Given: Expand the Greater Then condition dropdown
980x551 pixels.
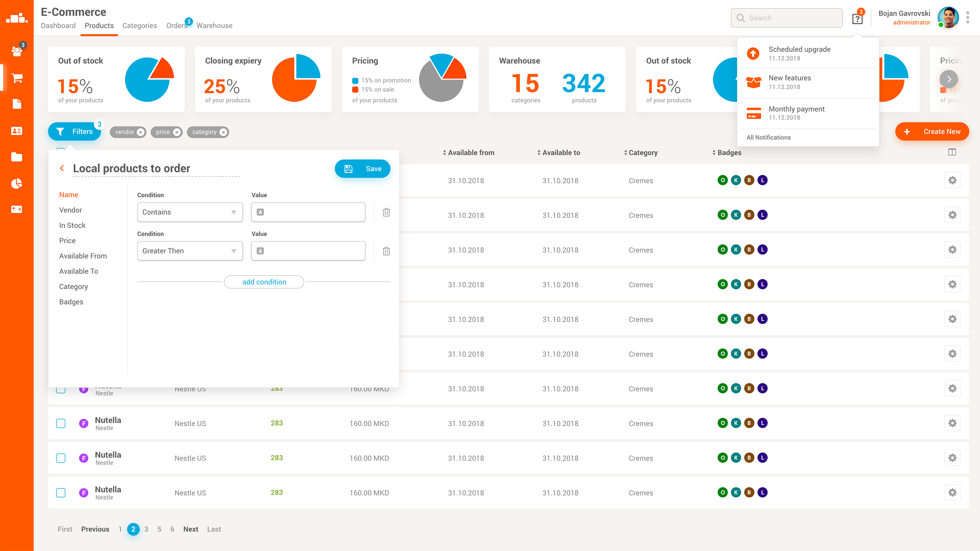Looking at the screenshot, I should point(190,251).
